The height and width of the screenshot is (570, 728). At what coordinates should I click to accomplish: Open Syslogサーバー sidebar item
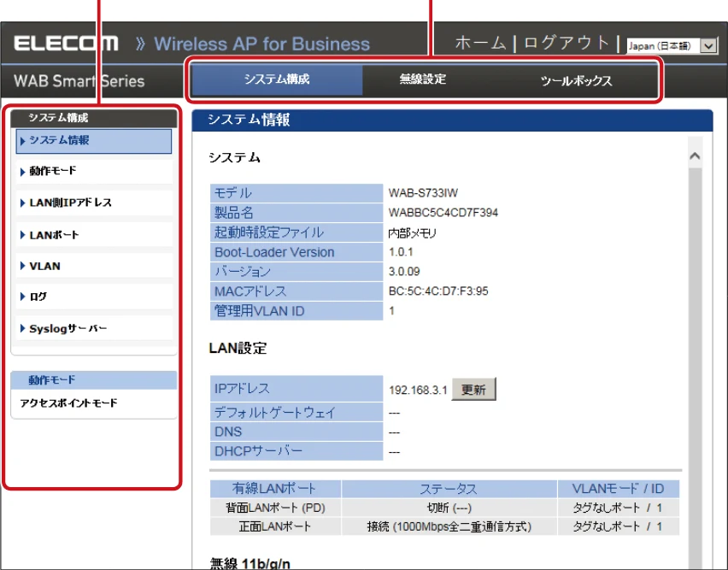click(94, 329)
